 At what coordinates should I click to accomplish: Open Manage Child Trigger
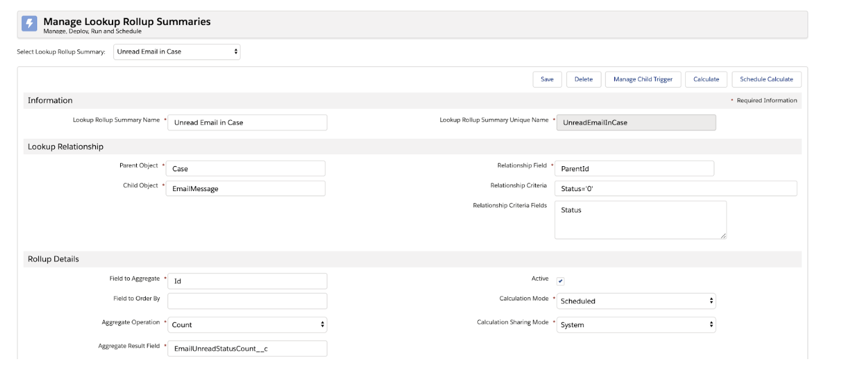[643, 79]
